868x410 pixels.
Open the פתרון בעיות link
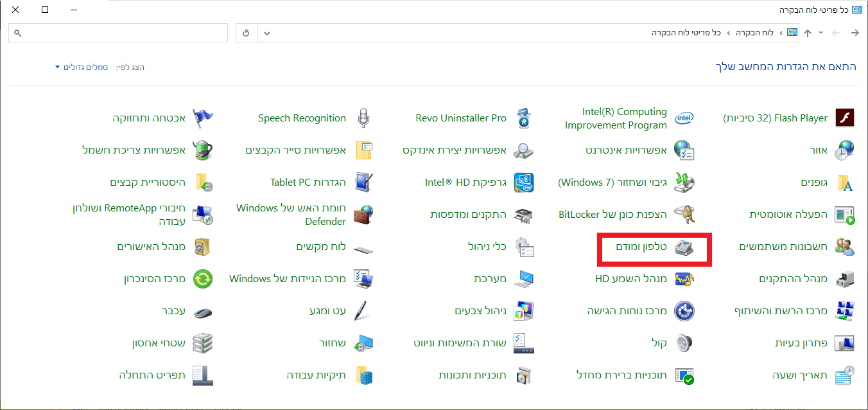pos(801,343)
